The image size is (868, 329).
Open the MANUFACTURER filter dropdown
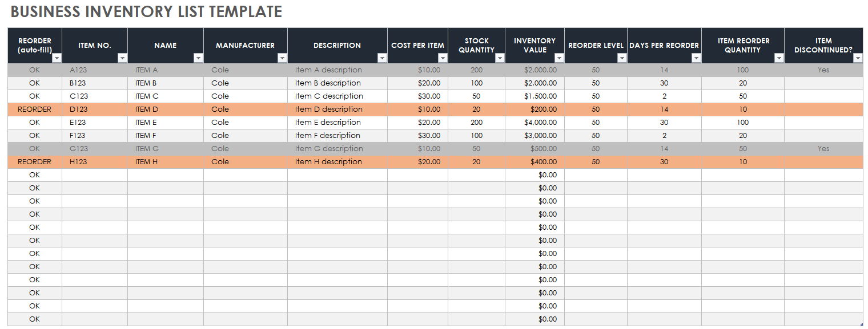pos(282,58)
